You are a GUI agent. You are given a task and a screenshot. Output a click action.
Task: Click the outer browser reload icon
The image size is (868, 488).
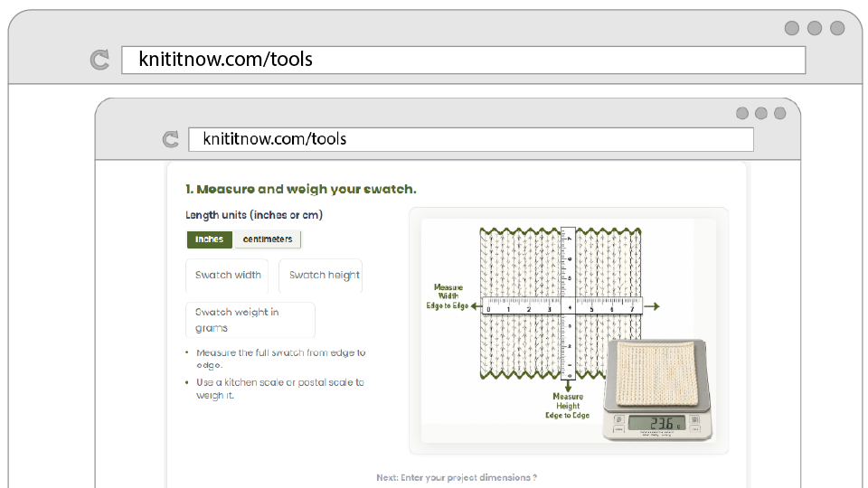click(x=99, y=60)
